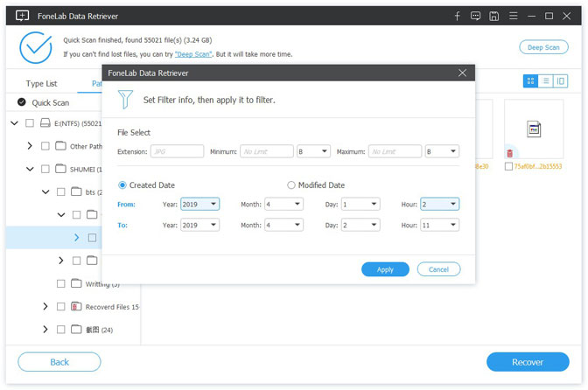Select the Modified Date radio button
This screenshot has width=588, height=390.
[x=291, y=185]
